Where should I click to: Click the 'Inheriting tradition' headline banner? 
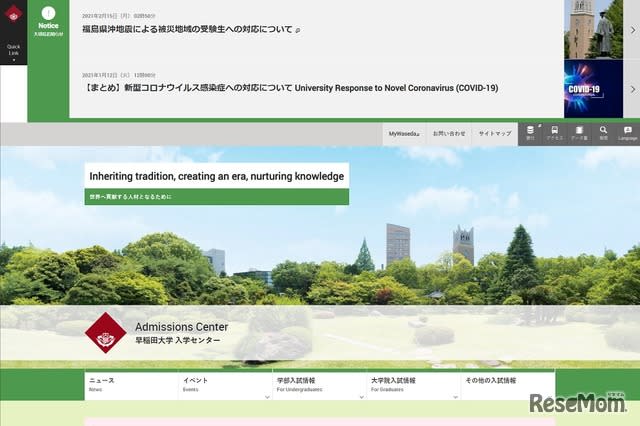(217, 176)
